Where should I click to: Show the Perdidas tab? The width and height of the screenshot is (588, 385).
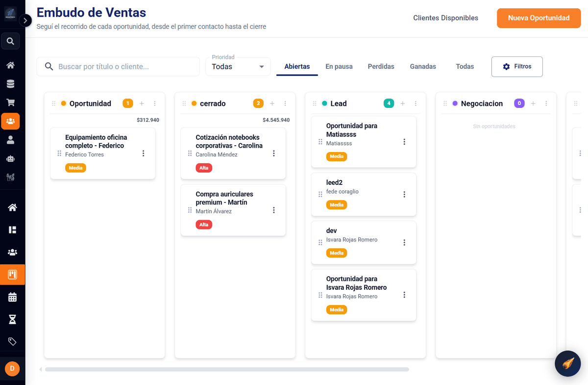click(x=381, y=67)
